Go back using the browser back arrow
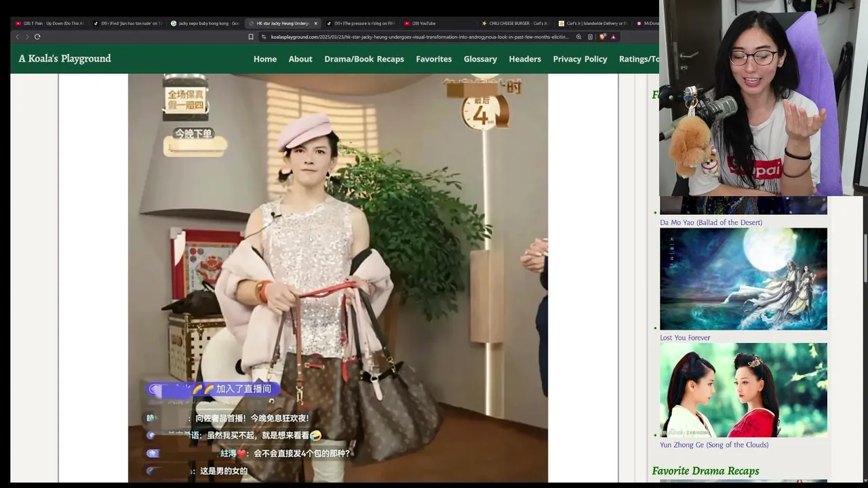This screenshot has height=488, width=868. 18,37
